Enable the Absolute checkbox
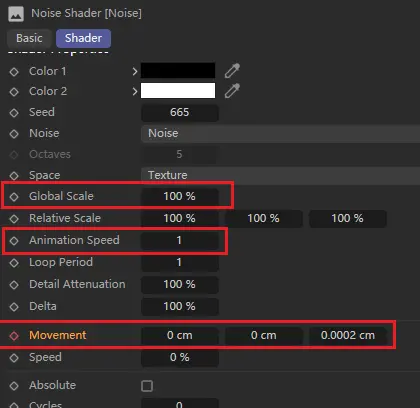Viewport: 420px width, 408px height. pos(147,386)
